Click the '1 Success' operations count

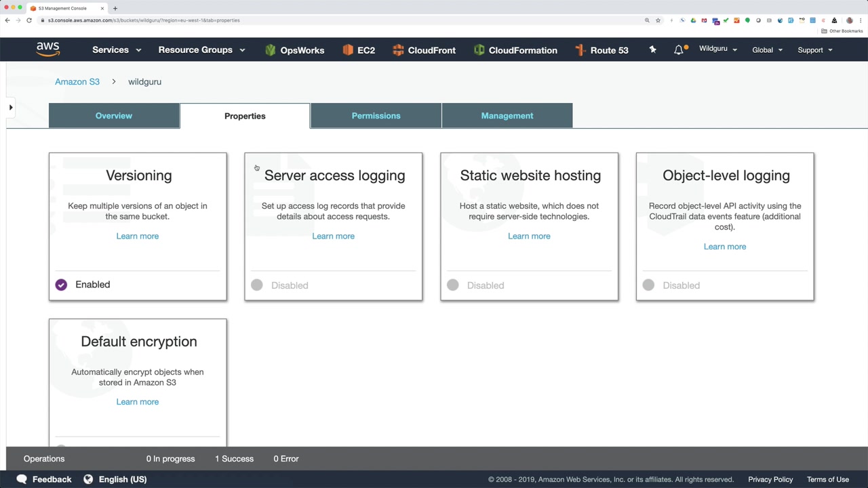click(x=234, y=459)
